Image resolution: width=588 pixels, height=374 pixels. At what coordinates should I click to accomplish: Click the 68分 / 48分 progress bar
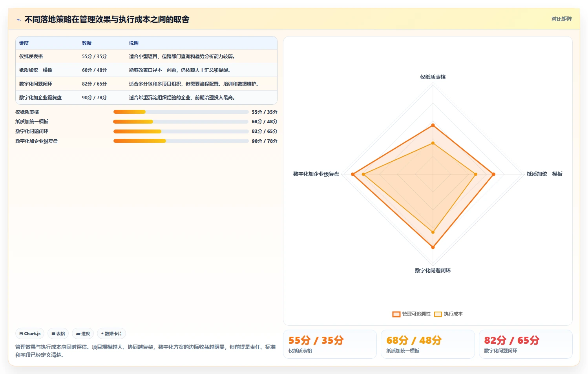point(181,122)
